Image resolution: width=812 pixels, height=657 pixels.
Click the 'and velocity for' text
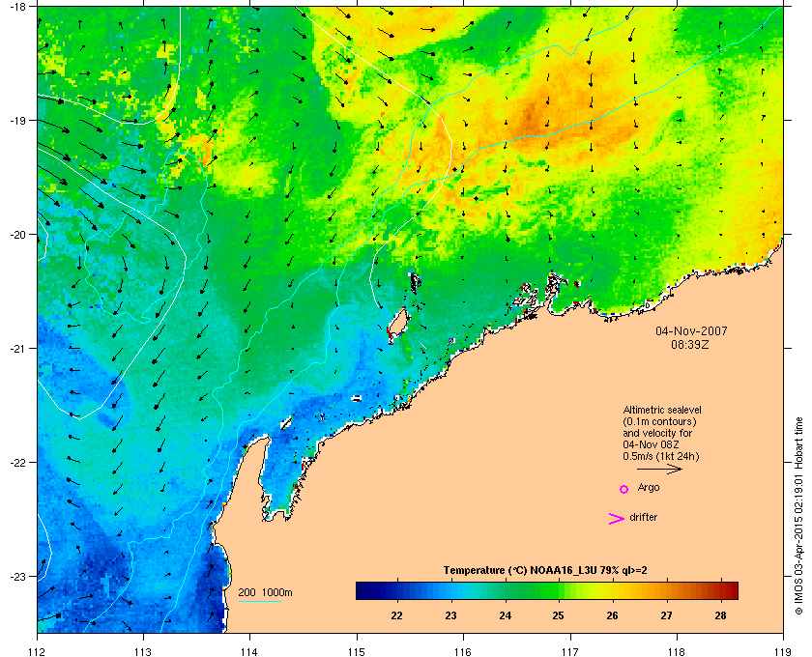(657, 433)
